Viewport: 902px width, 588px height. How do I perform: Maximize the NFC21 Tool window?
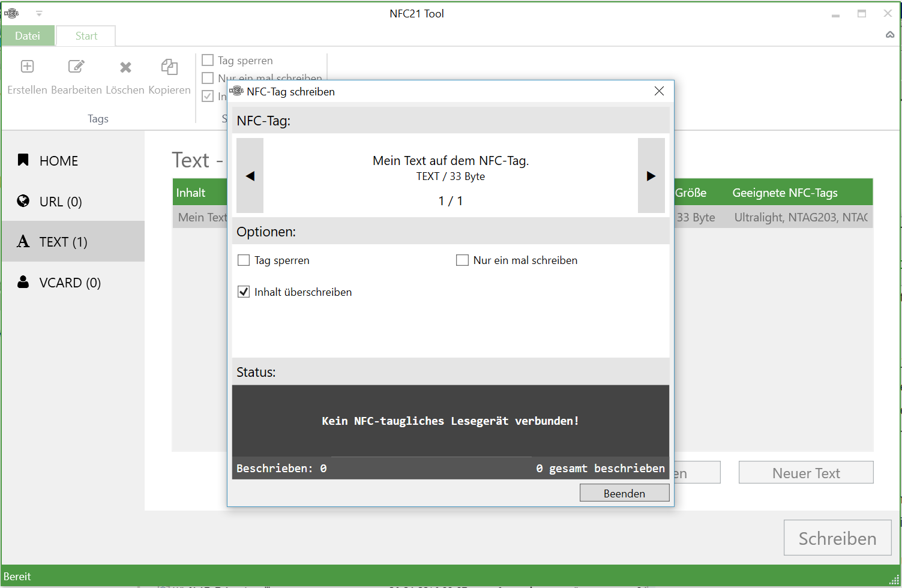[862, 13]
